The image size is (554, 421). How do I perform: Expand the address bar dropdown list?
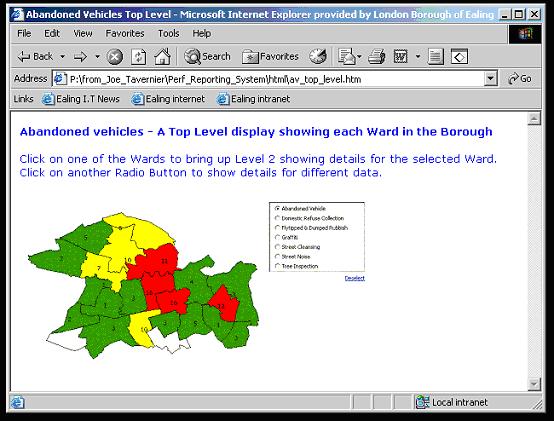tap(490, 78)
